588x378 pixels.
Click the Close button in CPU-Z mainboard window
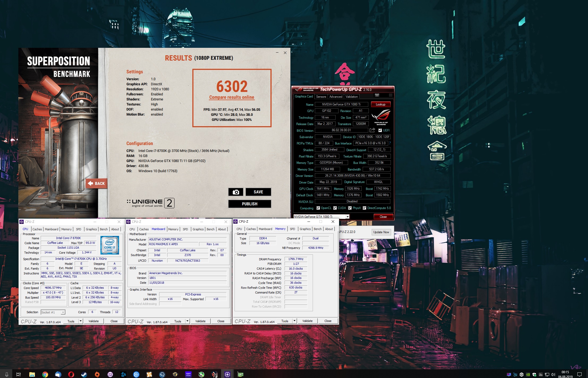(x=221, y=321)
